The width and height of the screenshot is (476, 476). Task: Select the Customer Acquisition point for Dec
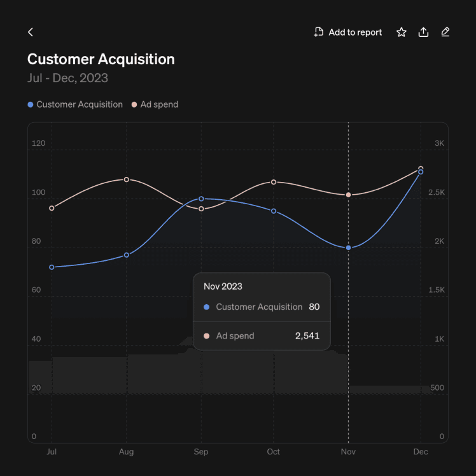click(x=421, y=172)
